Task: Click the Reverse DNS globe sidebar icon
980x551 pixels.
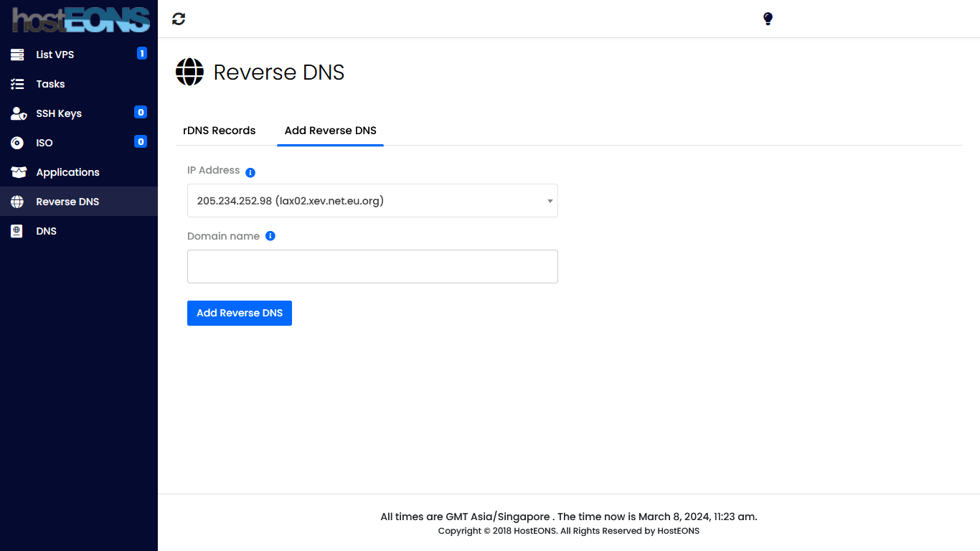Action: [x=17, y=202]
